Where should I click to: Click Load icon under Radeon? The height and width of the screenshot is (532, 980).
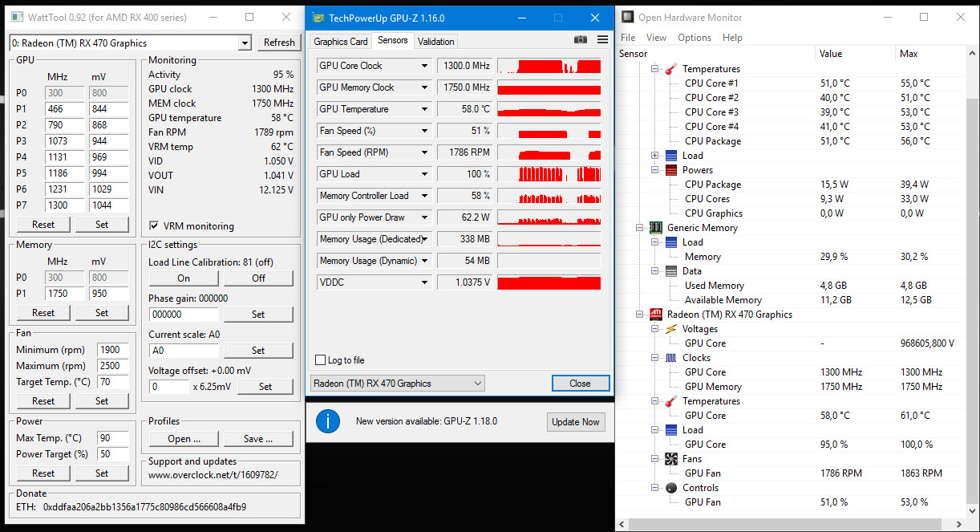point(670,430)
